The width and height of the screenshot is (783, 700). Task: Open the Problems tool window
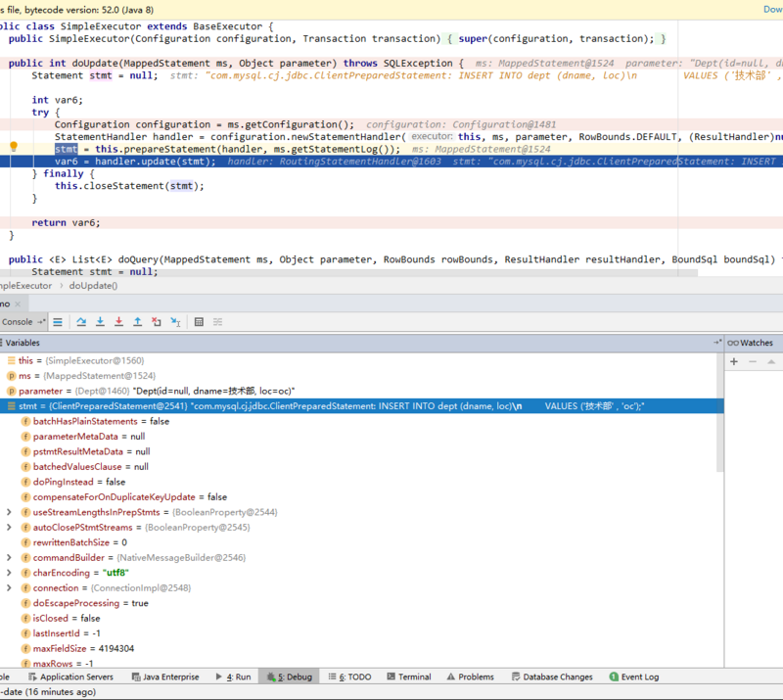coord(471,677)
